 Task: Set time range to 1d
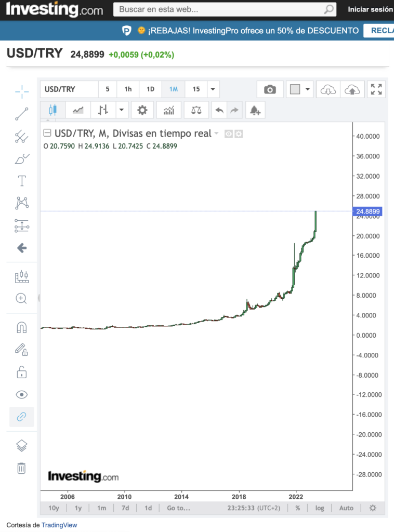[148, 508]
